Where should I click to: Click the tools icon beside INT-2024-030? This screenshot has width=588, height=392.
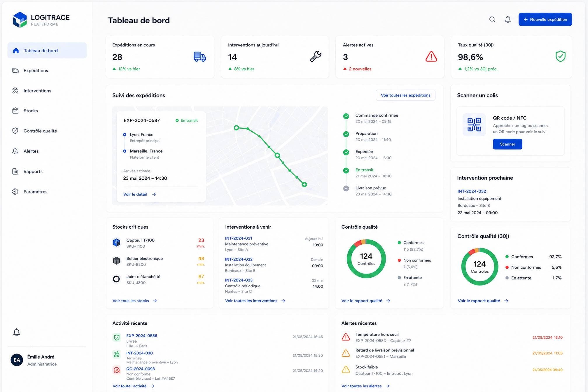click(117, 354)
